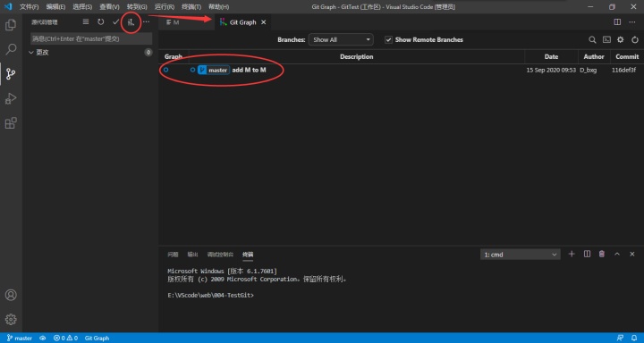The width and height of the screenshot is (644, 343).
Task: Click the Git Graph find (magnifier) icon
Action: point(592,40)
